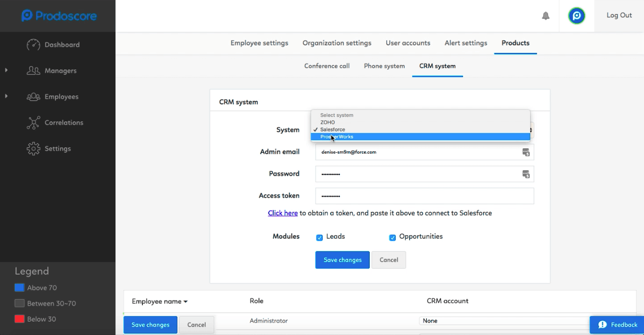Go to Dashboard in sidebar
This screenshot has width=644, height=335.
[62, 45]
